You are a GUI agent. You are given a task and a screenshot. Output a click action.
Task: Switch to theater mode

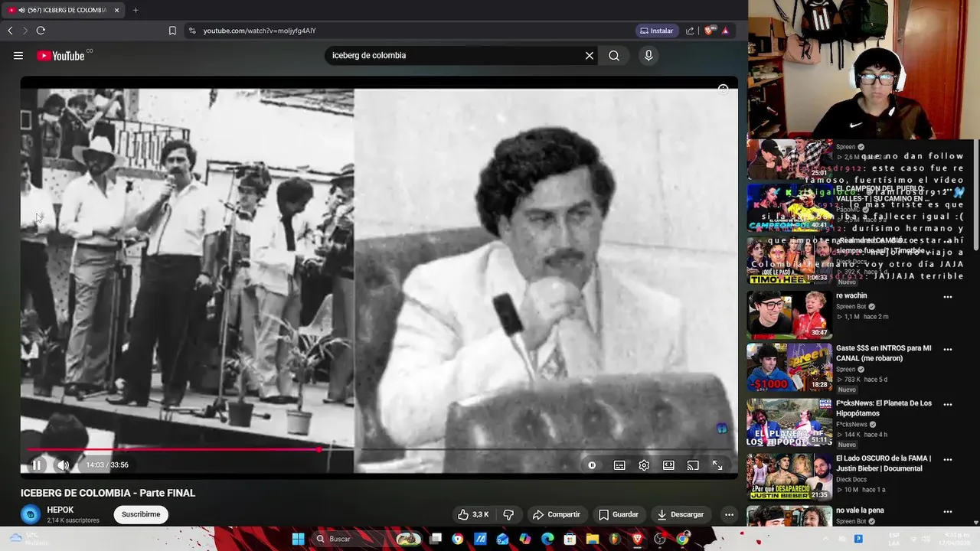coord(668,465)
